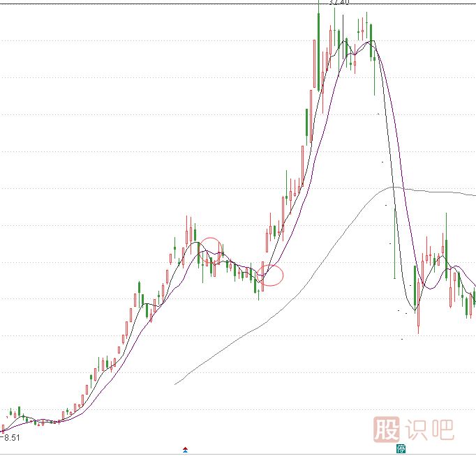This screenshot has height=456, width=476.
Task: Click the 8.51 lowest price label
Action: coord(10,438)
